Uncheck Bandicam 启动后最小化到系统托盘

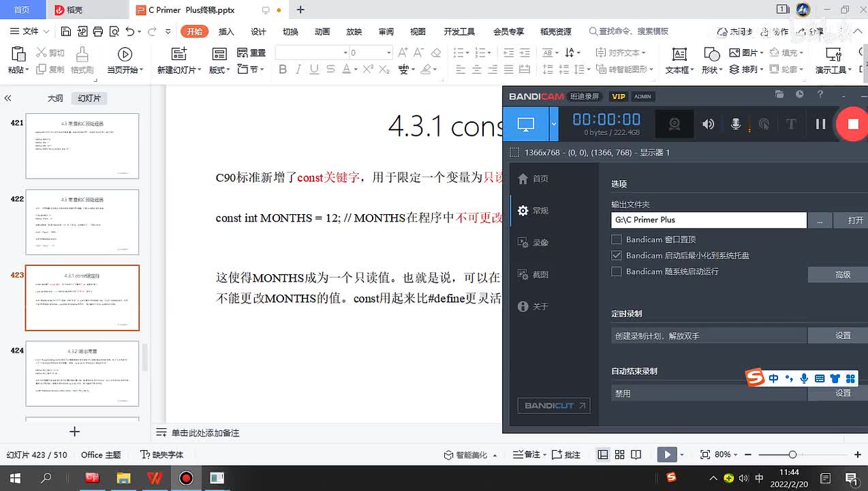[x=617, y=255]
